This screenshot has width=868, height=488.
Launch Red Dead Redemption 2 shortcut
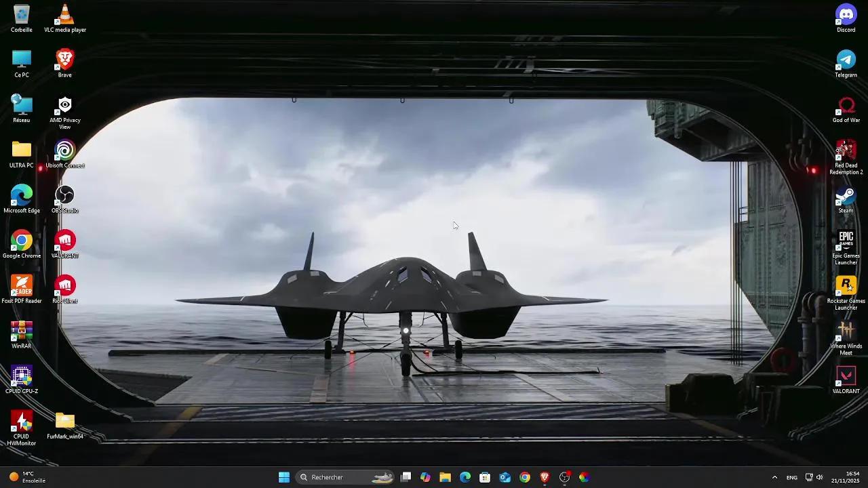[x=846, y=157]
